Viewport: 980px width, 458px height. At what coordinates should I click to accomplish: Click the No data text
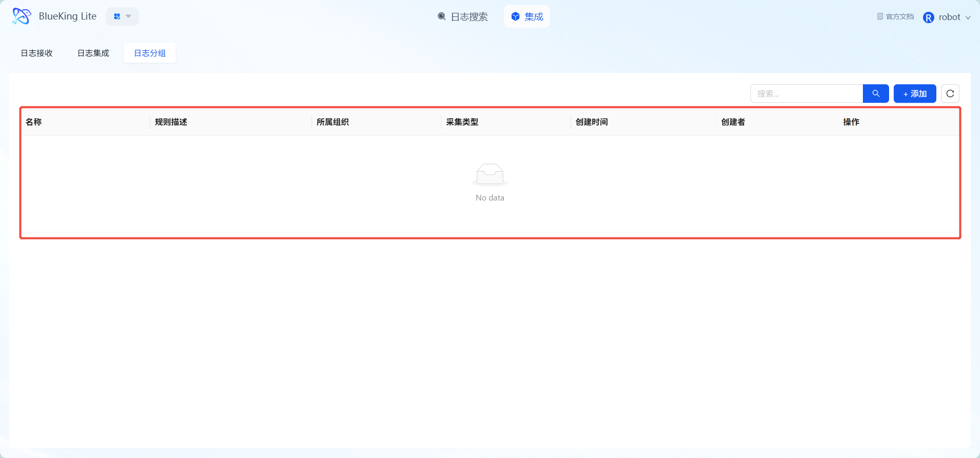point(490,198)
